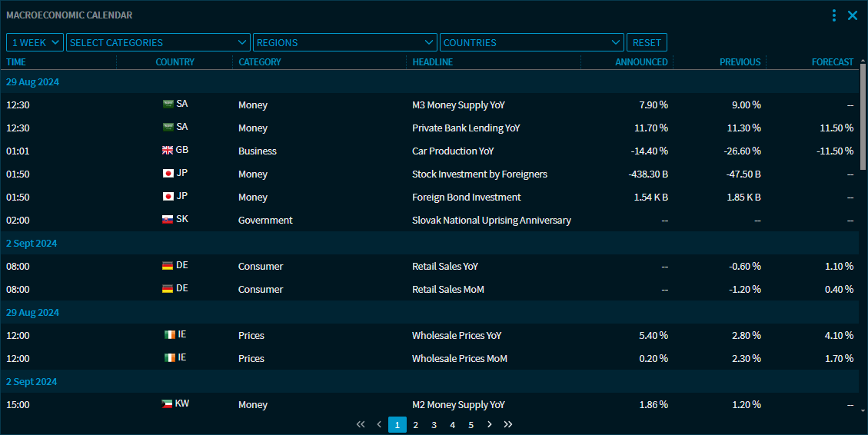Sort by the Announced column header
Image resolution: width=868 pixels, height=435 pixels.
coord(641,62)
